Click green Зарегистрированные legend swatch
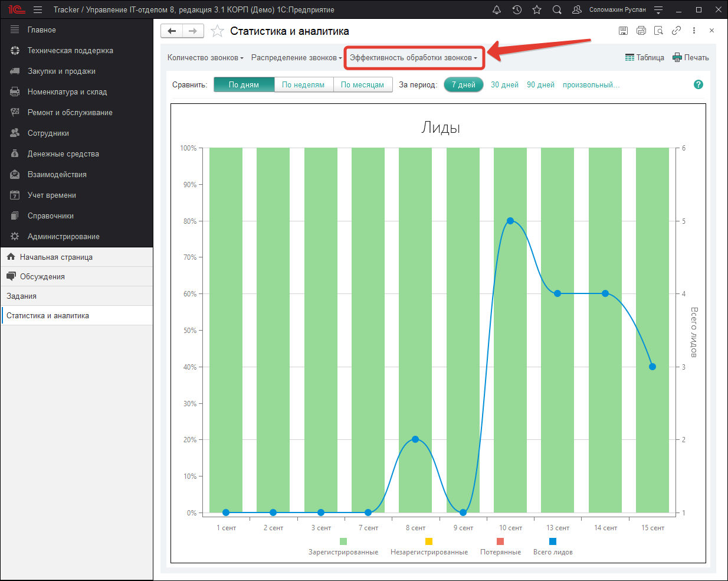The image size is (728, 581). coord(343,541)
